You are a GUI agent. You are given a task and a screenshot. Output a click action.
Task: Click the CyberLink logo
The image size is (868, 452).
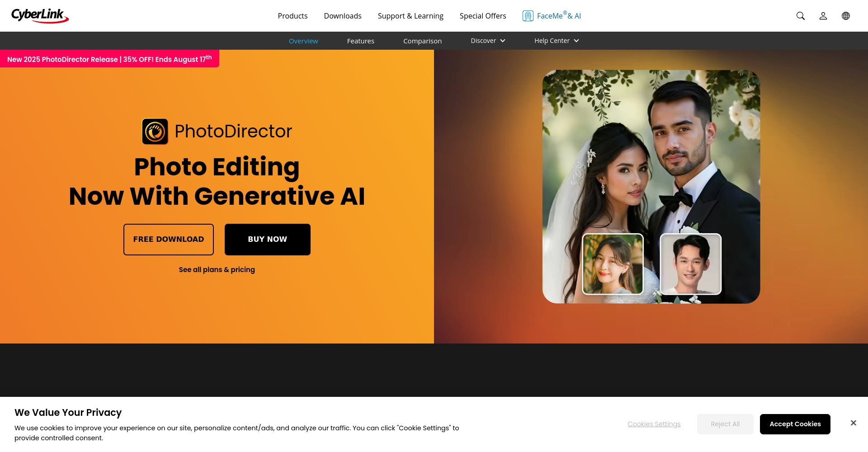click(40, 16)
